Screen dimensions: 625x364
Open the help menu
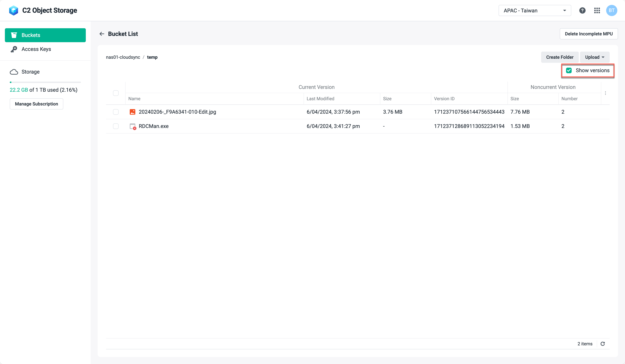[582, 10]
